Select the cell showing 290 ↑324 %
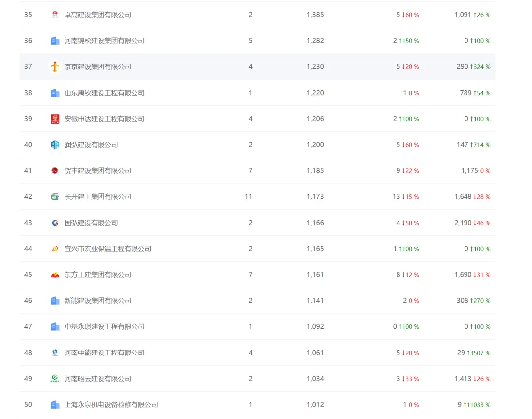Viewport: 532px width, 419px height. pos(473,67)
